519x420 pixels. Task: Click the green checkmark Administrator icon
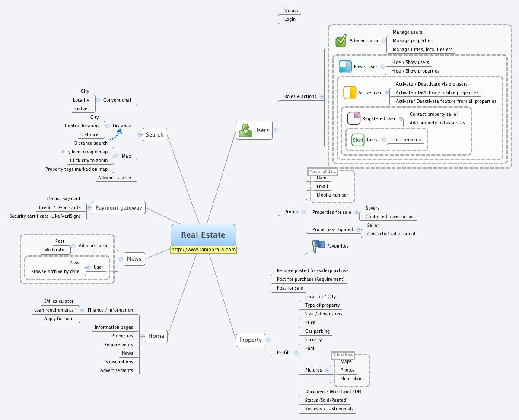pos(341,41)
